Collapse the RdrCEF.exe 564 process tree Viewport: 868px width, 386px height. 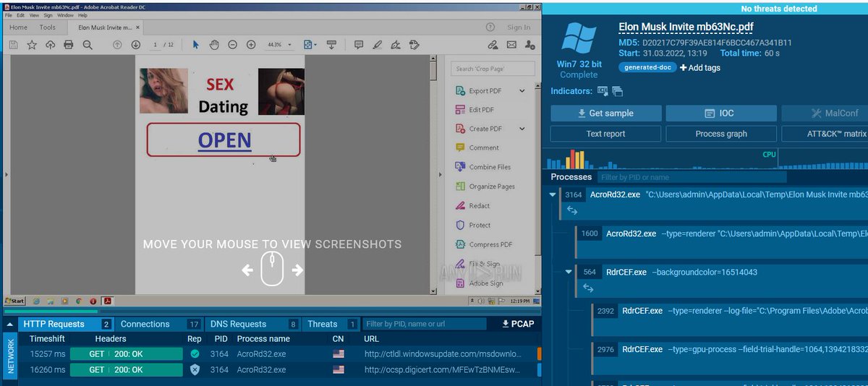pyautogui.click(x=569, y=272)
